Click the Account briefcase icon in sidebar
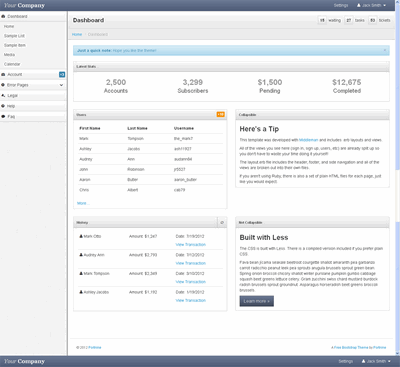The height and width of the screenshot is (367, 400). pos(3,74)
